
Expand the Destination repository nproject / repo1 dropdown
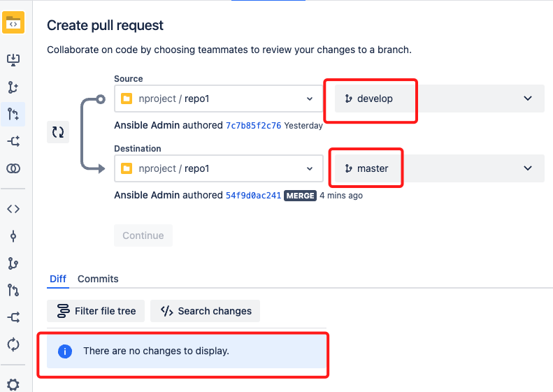click(x=219, y=168)
